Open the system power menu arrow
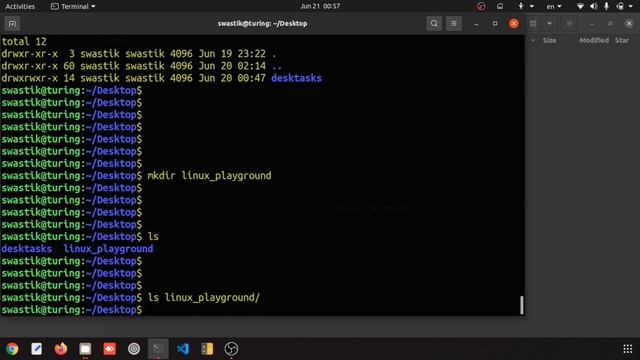The width and height of the screenshot is (640, 360). coord(631,6)
